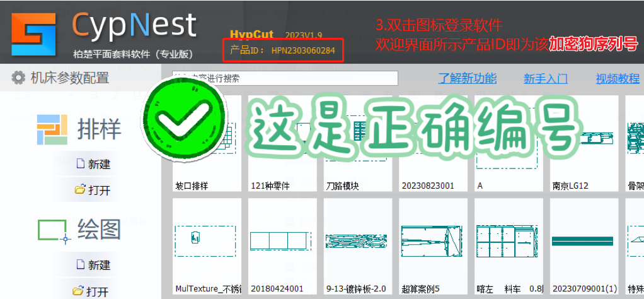Click the HypCut 2023V1.9 version text
This screenshot has height=299, width=644.
(276, 34)
